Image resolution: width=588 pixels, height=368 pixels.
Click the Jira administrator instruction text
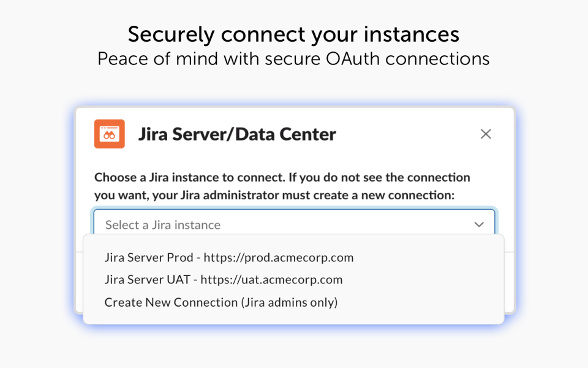(x=282, y=185)
